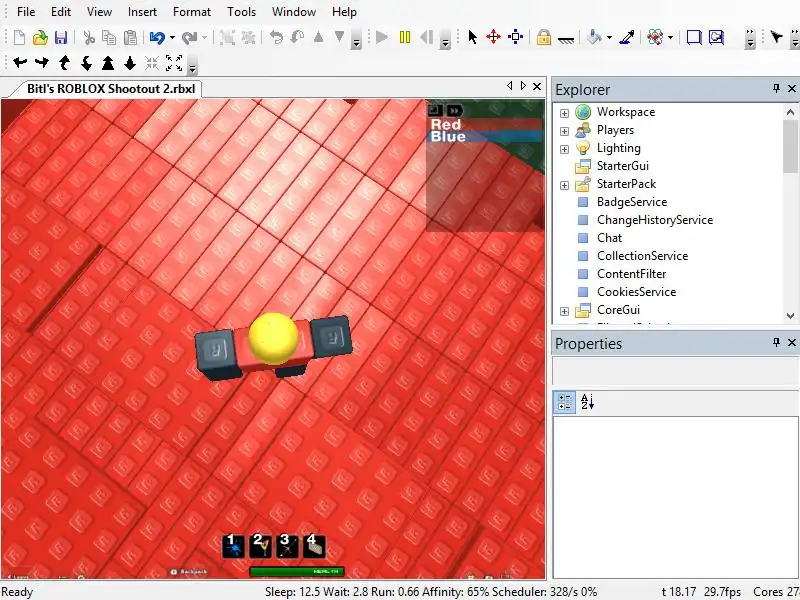
Task: Click the camera zoom in double-triangle
Action: point(108,63)
